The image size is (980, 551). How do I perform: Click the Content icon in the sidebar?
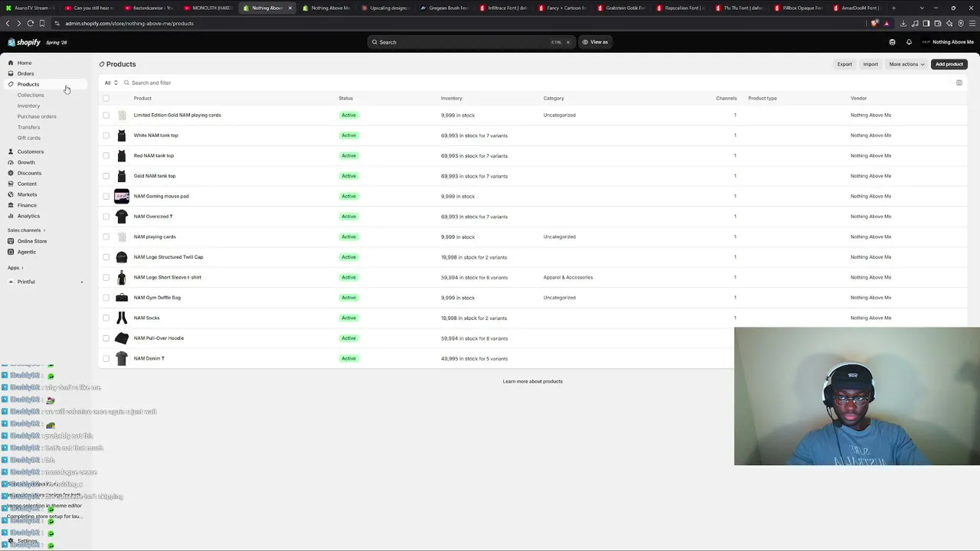(11, 184)
